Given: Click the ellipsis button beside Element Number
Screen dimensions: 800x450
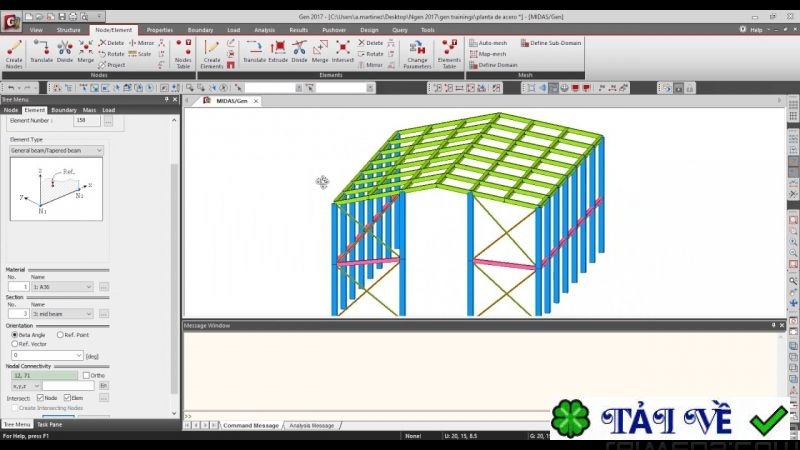Looking at the screenshot, I should point(108,121).
